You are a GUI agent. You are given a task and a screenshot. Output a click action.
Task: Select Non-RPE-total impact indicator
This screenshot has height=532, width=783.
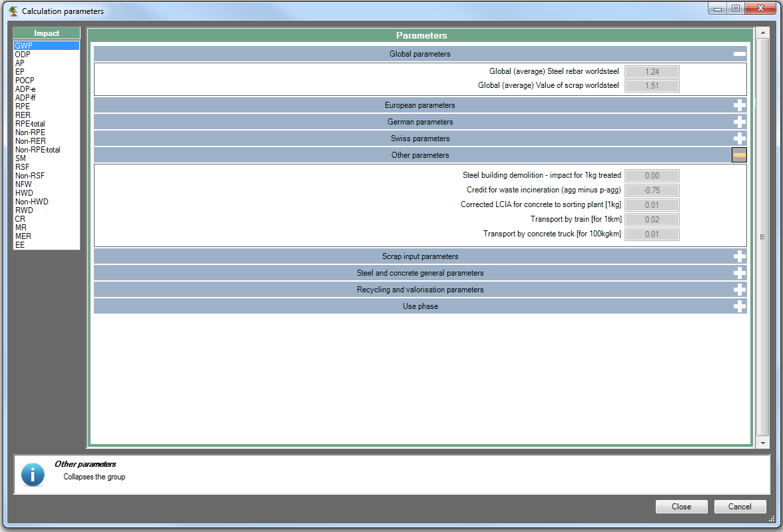coord(47,149)
